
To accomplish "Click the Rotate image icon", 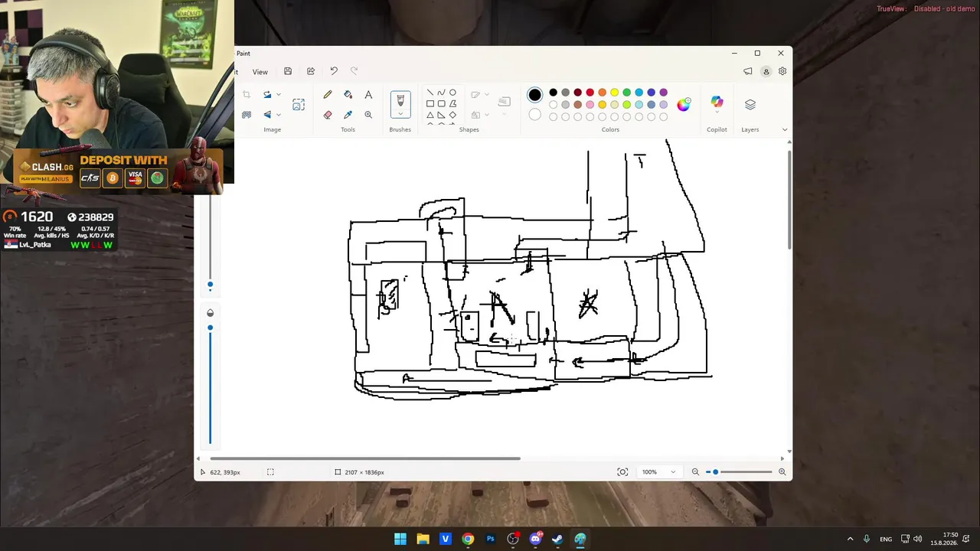I will click(x=267, y=94).
